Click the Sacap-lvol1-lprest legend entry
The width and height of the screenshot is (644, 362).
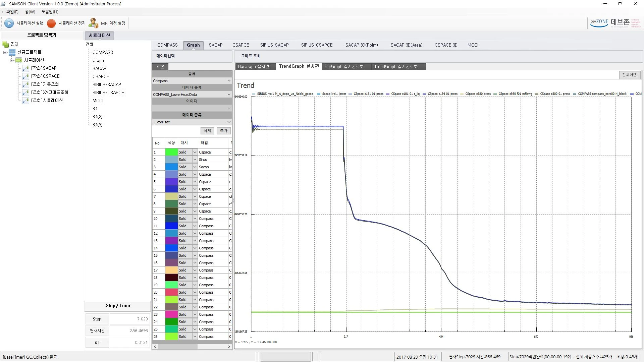click(331, 94)
